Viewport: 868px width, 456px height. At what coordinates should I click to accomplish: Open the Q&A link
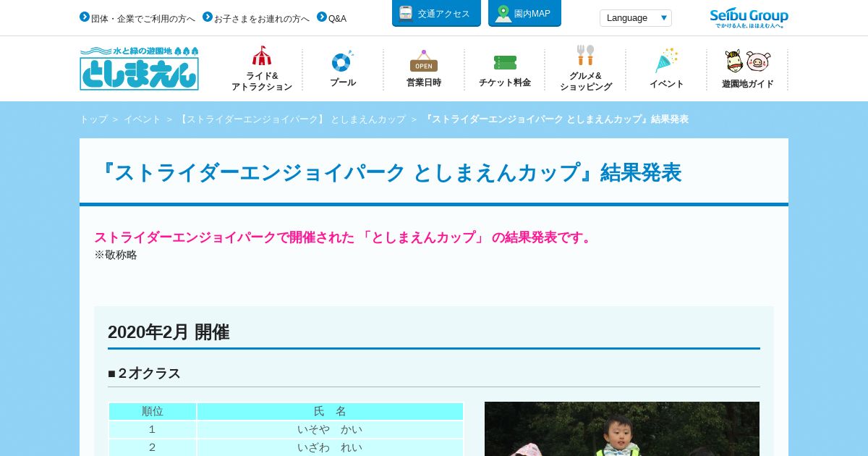coord(337,19)
